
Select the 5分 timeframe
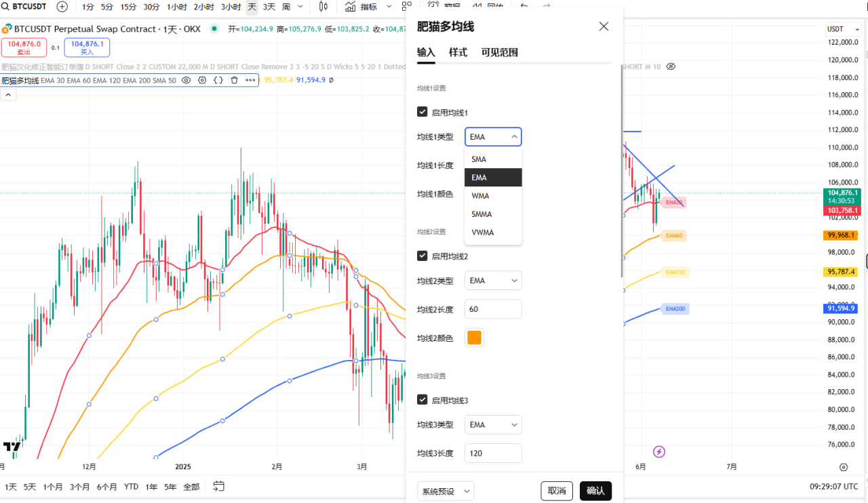tap(107, 7)
